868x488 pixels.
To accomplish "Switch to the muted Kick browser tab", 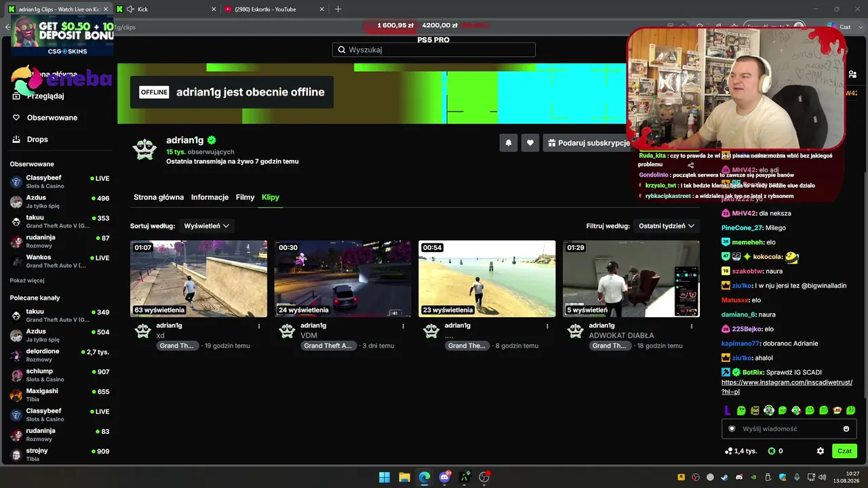I will (167, 9).
